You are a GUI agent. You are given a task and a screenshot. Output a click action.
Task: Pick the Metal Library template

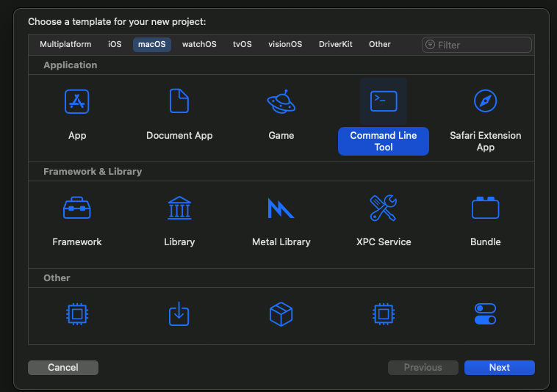[x=281, y=208]
